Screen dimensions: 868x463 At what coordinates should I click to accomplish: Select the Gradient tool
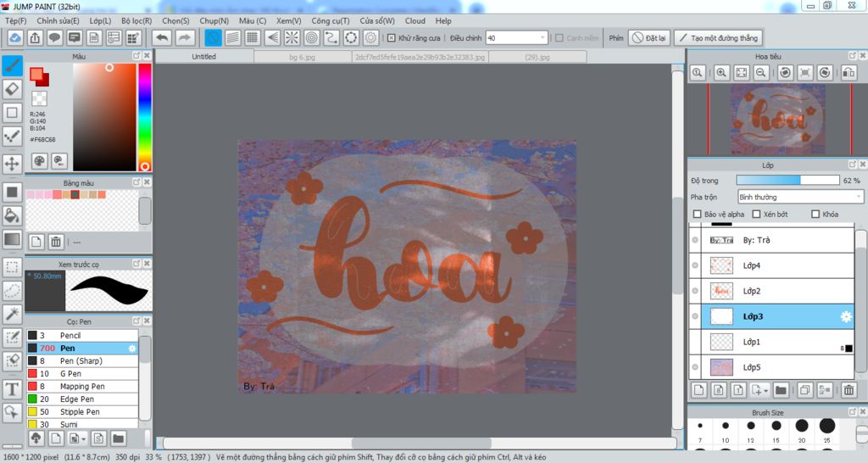pyautogui.click(x=12, y=239)
